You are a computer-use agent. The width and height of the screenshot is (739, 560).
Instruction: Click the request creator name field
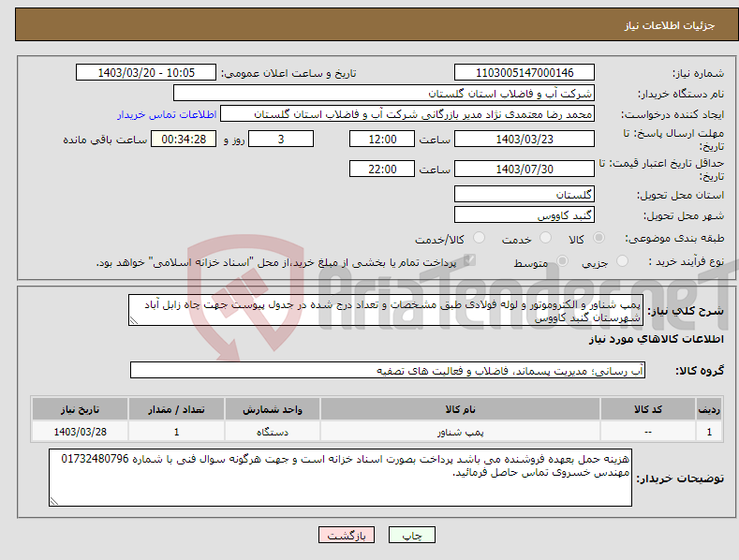point(407,114)
